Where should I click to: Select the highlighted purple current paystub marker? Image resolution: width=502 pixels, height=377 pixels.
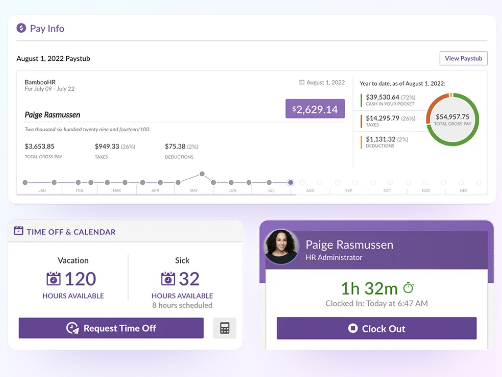point(291,182)
